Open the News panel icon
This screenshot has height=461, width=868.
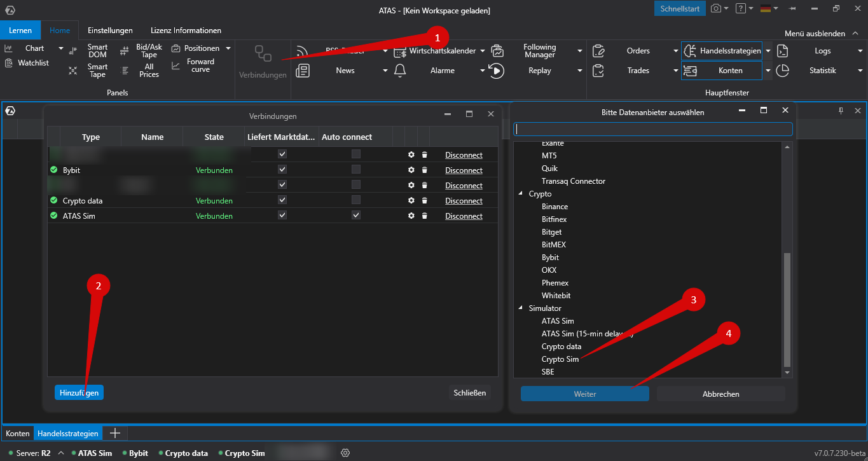(303, 71)
